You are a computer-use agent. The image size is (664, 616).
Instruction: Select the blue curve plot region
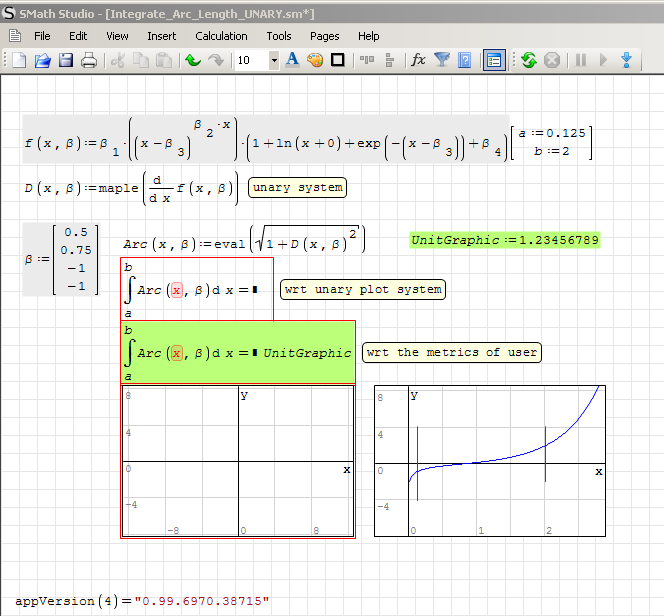(489, 460)
